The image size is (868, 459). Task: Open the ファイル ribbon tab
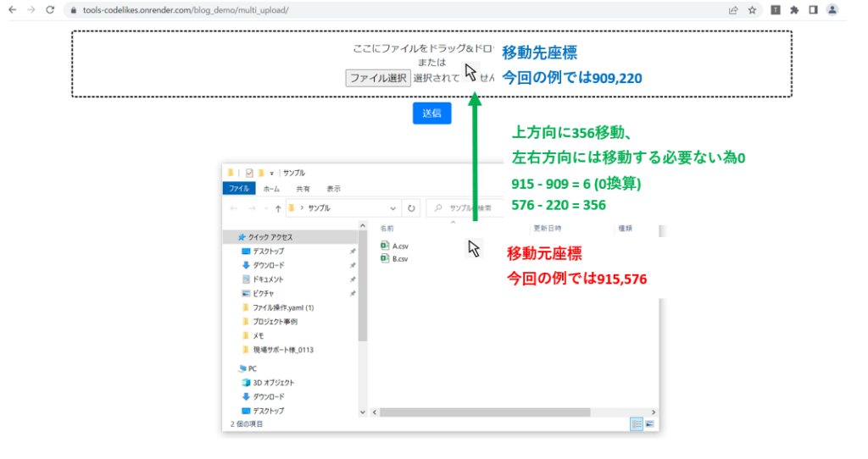coord(238,189)
